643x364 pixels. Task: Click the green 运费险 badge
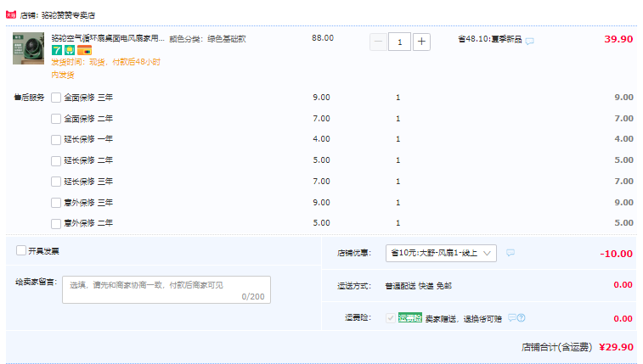[x=410, y=317]
